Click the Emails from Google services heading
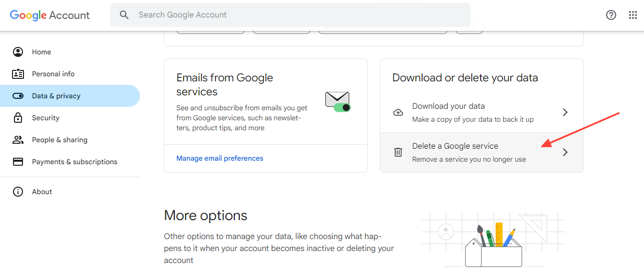The height and width of the screenshot is (273, 644). click(x=225, y=85)
